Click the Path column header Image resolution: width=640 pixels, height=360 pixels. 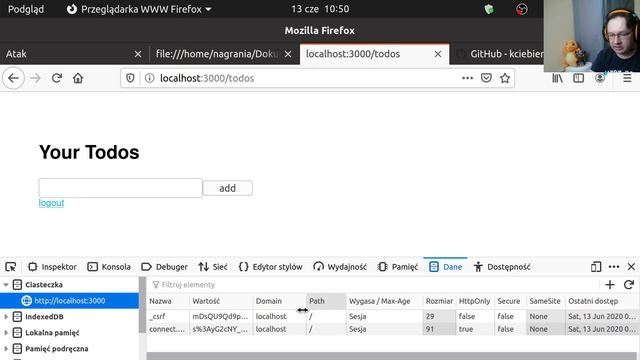(x=326, y=301)
